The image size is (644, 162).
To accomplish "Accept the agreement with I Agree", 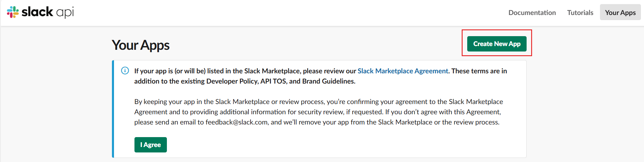I will coord(151,145).
